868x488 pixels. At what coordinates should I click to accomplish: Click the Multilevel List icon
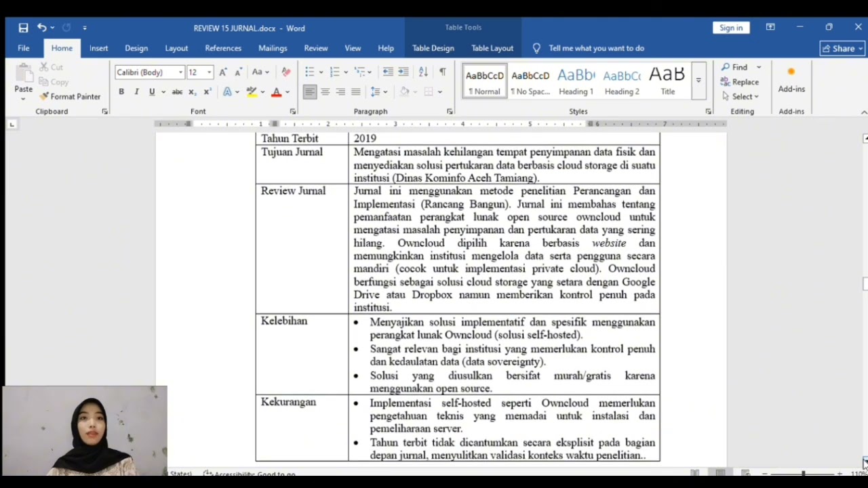pyautogui.click(x=359, y=72)
